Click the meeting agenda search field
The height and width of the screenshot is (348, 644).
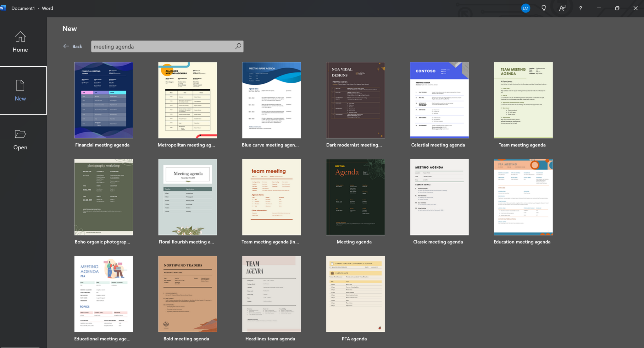click(162, 47)
